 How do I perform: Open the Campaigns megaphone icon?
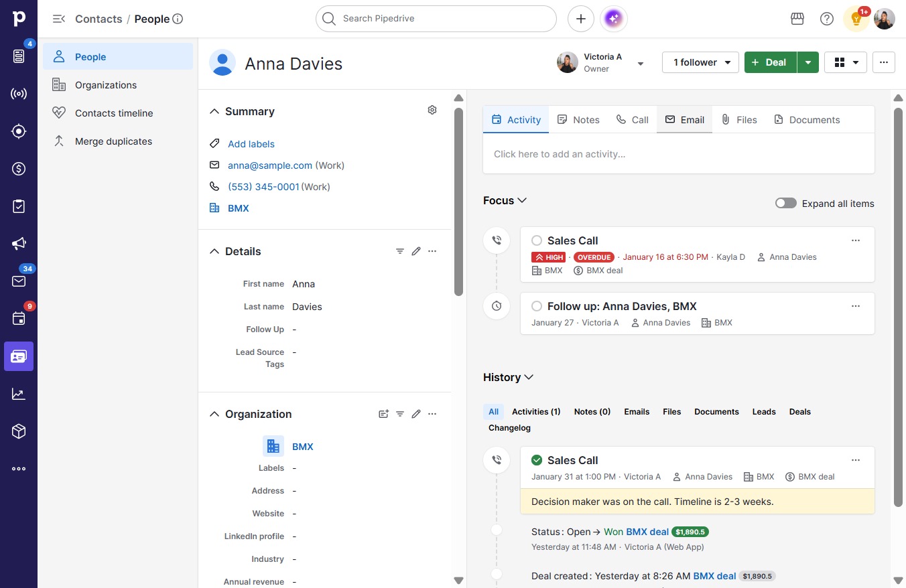(x=19, y=244)
